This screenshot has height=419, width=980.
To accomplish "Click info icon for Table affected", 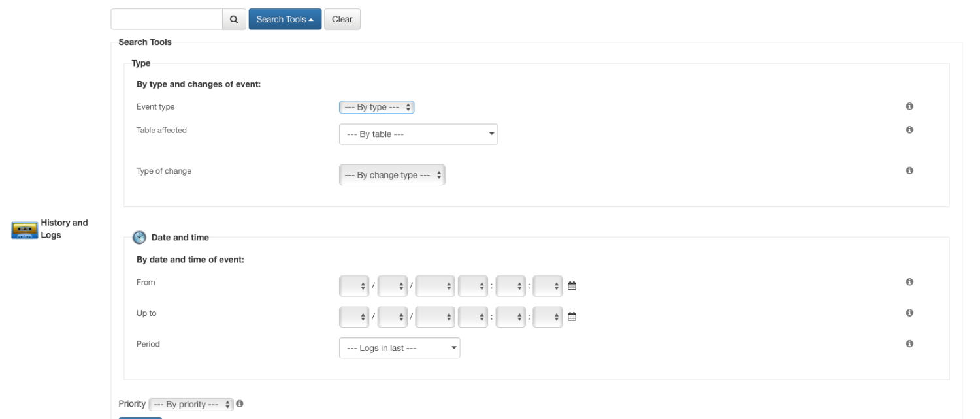I will [909, 130].
